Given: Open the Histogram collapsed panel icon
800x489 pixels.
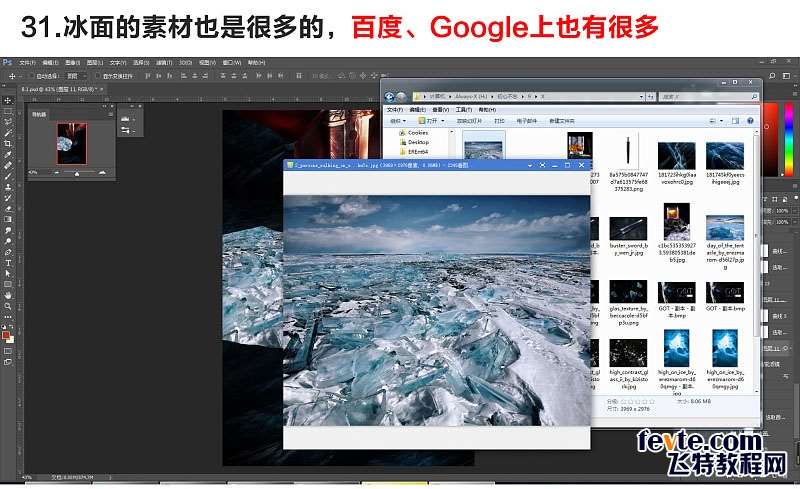Looking at the screenshot, I should click(126, 119).
